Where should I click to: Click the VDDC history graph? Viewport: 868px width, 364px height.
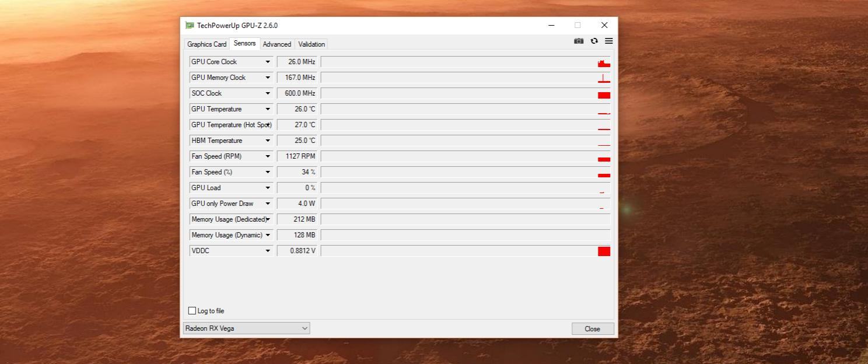point(466,251)
